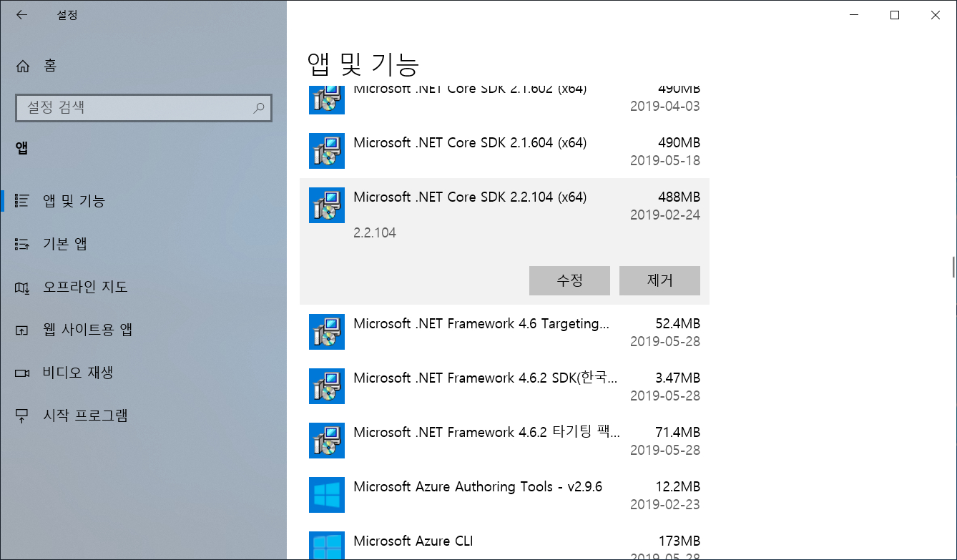Click the search magnifier icon
This screenshot has width=957, height=560.
[259, 108]
